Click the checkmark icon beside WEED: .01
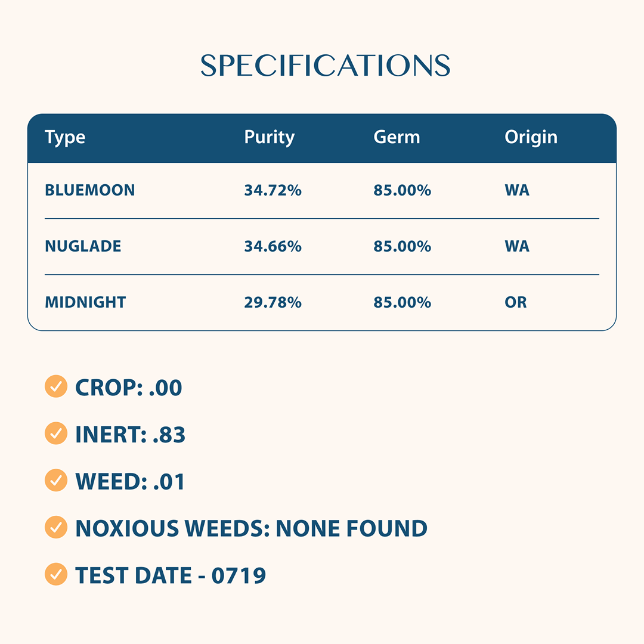Viewport: 644px width, 644px height. click(56, 480)
